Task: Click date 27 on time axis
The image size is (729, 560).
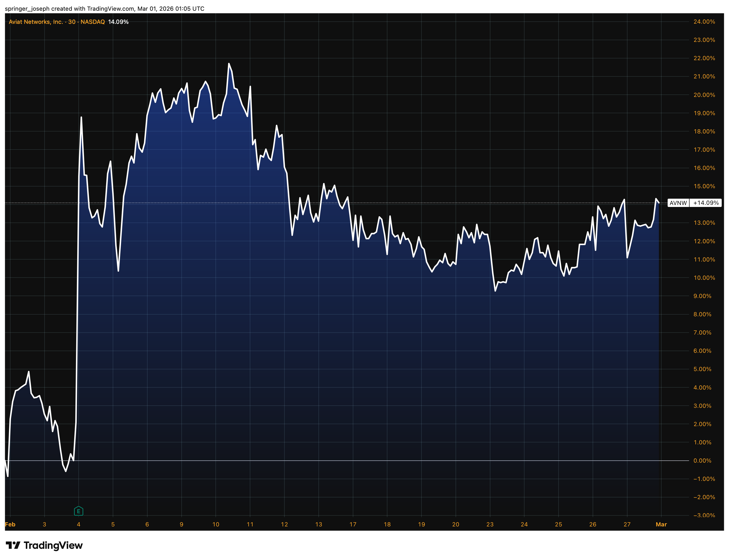Action: pyautogui.click(x=627, y=524)
